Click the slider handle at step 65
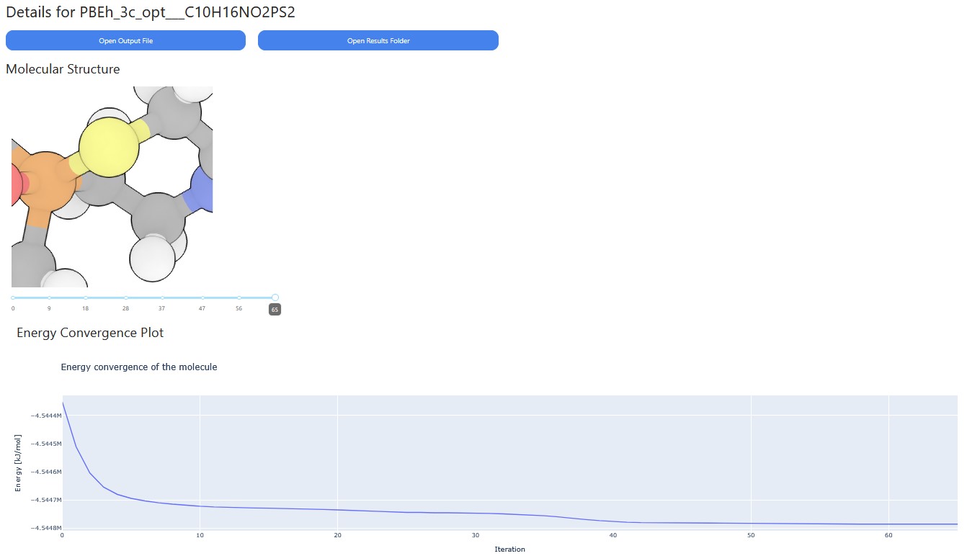The width and height of the screenshot is (980, 556). click(275, 297)
